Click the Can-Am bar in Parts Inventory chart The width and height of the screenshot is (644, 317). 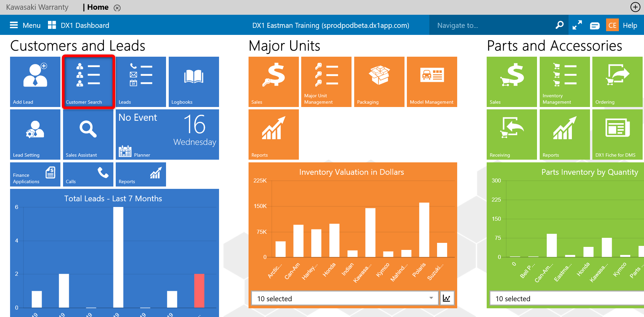pos(552,246)
